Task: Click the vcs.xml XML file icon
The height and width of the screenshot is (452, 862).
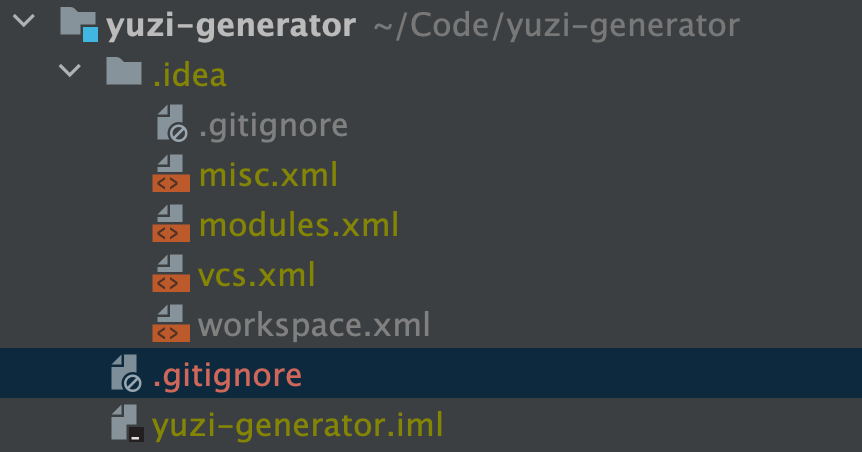Action: click(170, 274)
